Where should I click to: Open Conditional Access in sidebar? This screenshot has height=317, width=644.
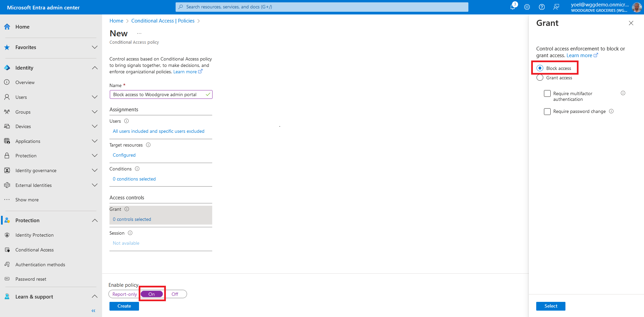pos(35,250)
